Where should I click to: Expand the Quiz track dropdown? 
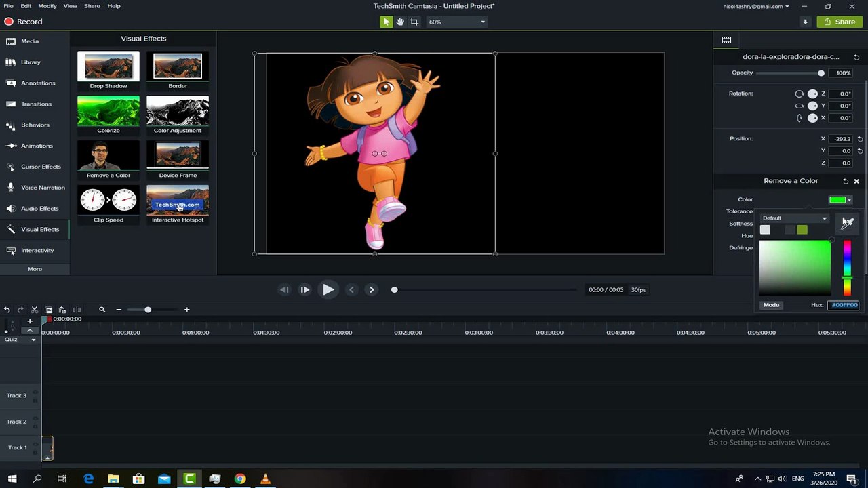coord(33,340)
